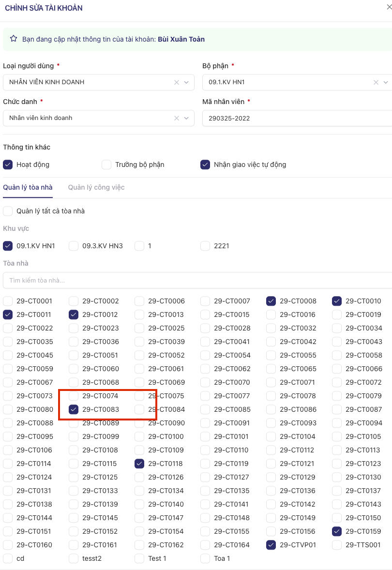Uncheck the Hoạt động checkbox
Viewport: 392px width, 570px height.
pos(8,165)
